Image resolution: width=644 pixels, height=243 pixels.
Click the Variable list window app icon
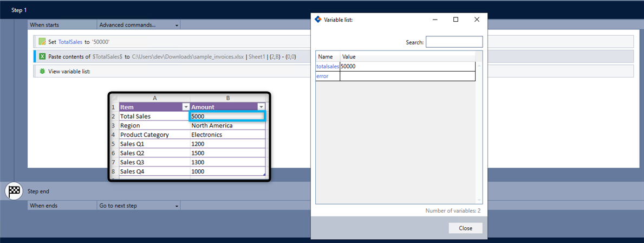[x=317, y=20]
